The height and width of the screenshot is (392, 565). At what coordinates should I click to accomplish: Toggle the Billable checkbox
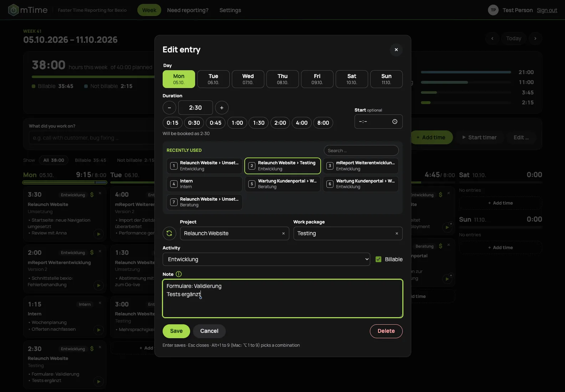point(378,259)
